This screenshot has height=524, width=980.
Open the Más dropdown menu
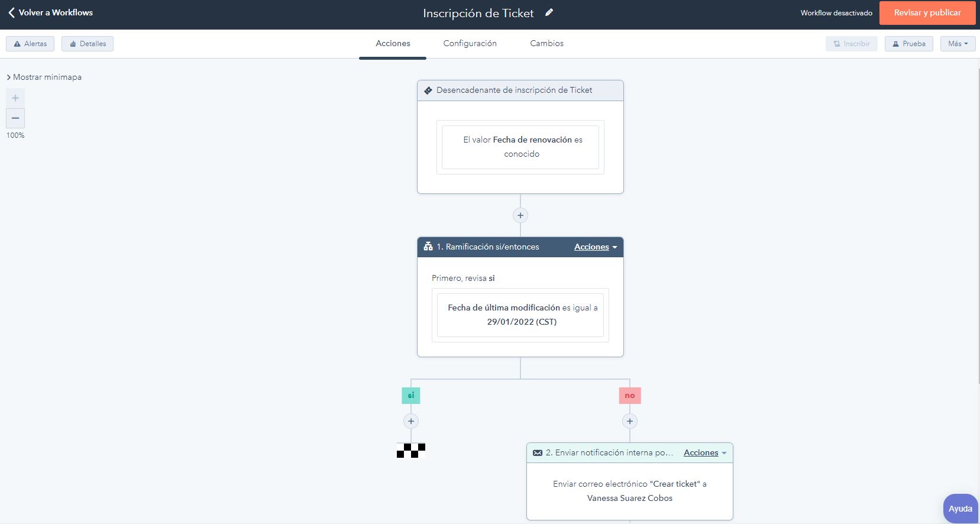(958, 44)
